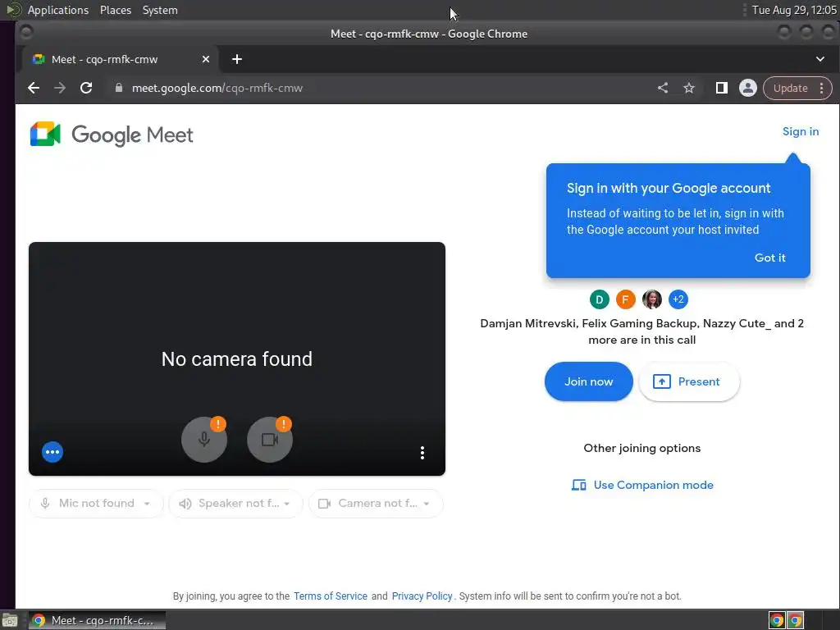840x630 pixels.
Task: Close the Meet browser tab
Action: tap(206, 59)
